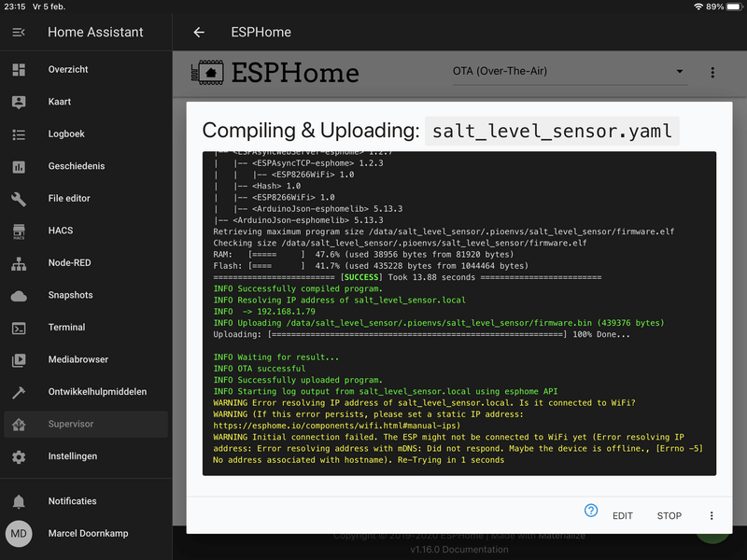Open Instellingen in the sidebar
Viewport: 747px width, 560px height.
pos(86,456)
